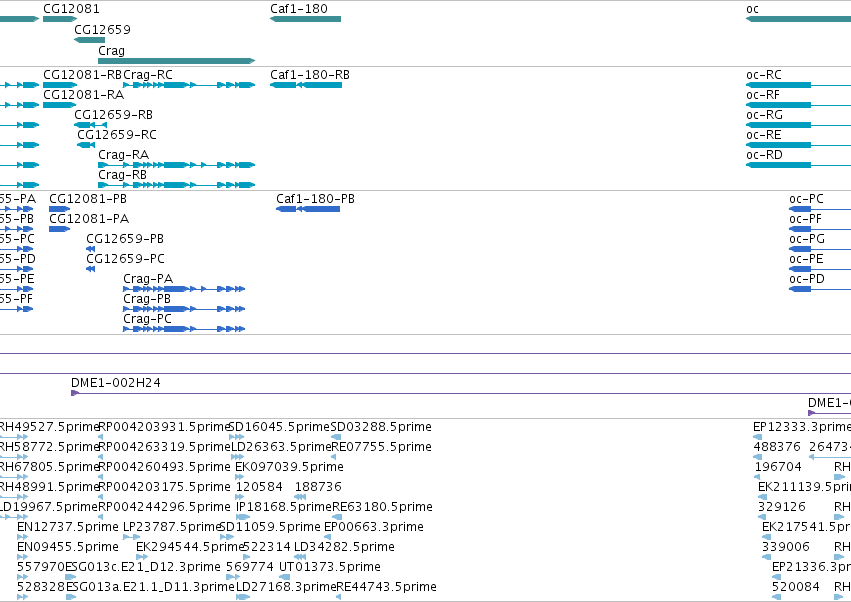
Task: Select transcript CG12659-RC
Action: pos(86,145)
